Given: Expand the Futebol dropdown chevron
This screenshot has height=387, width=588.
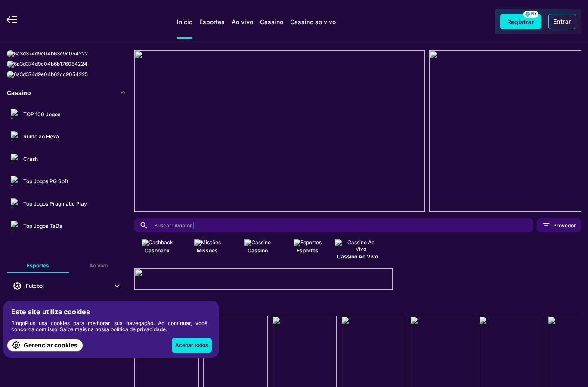Looking at the screenshot, I should pyautogui.click(x=117, y=286).
